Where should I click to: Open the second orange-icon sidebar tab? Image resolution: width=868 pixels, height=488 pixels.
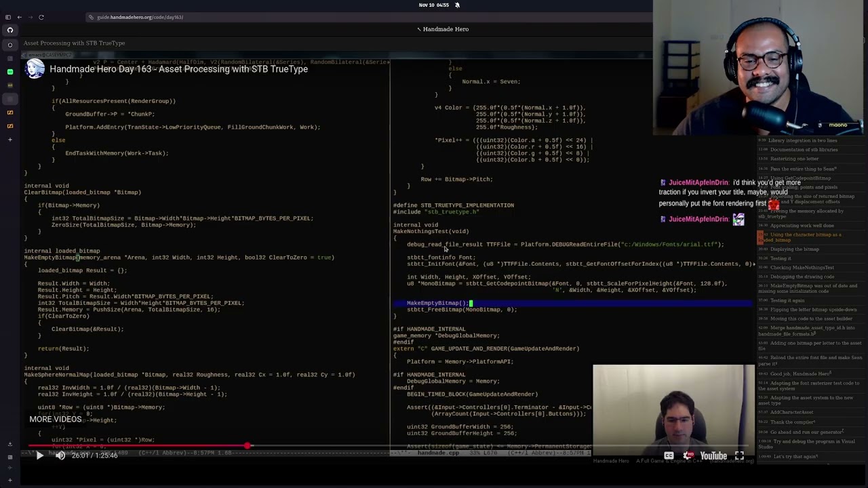coord(9,125)
